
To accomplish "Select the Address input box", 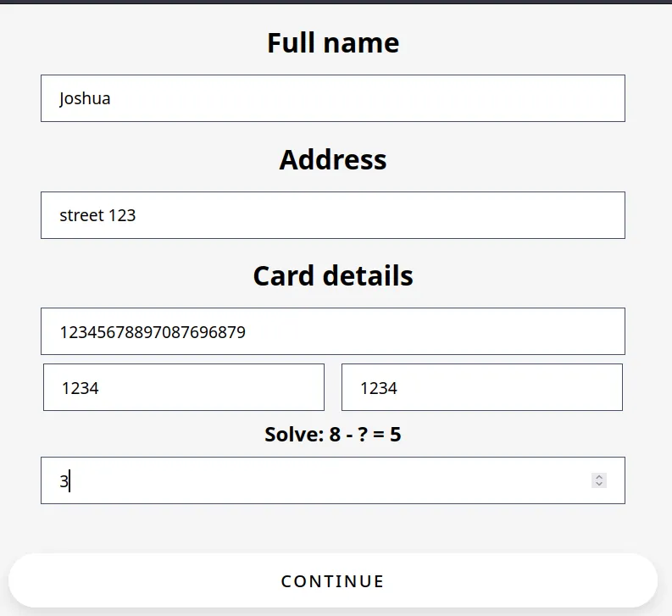I will 333,214.
